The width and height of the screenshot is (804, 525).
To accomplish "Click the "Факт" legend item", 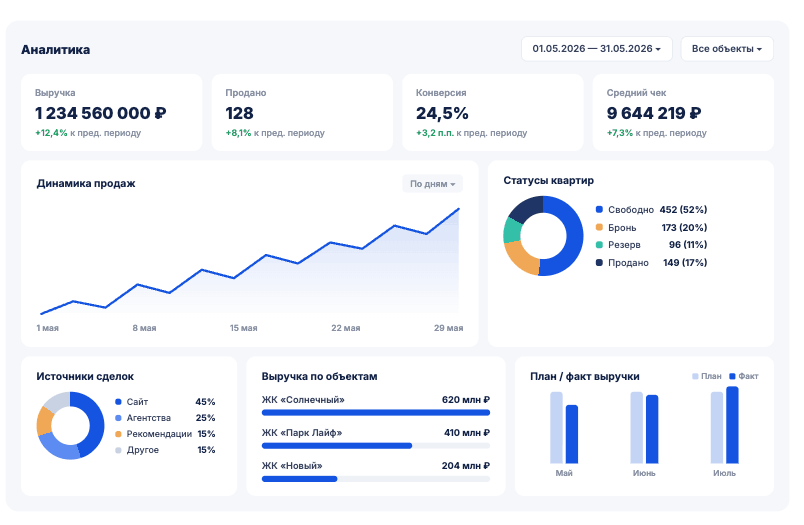I will coord(743,376).
